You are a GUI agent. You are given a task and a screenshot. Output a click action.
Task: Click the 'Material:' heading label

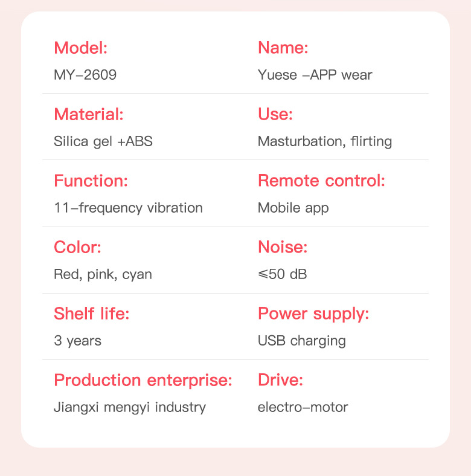(88, 114)
